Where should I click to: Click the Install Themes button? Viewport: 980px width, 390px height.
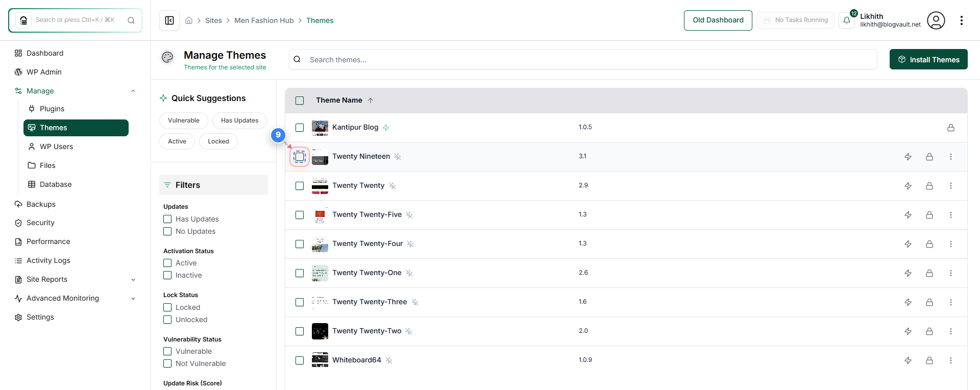928,59
